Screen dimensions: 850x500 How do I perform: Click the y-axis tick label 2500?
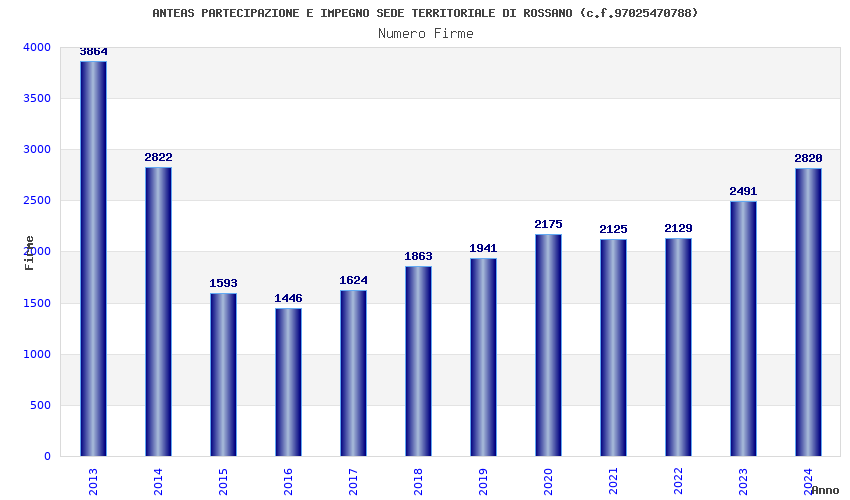coord(37,201)
